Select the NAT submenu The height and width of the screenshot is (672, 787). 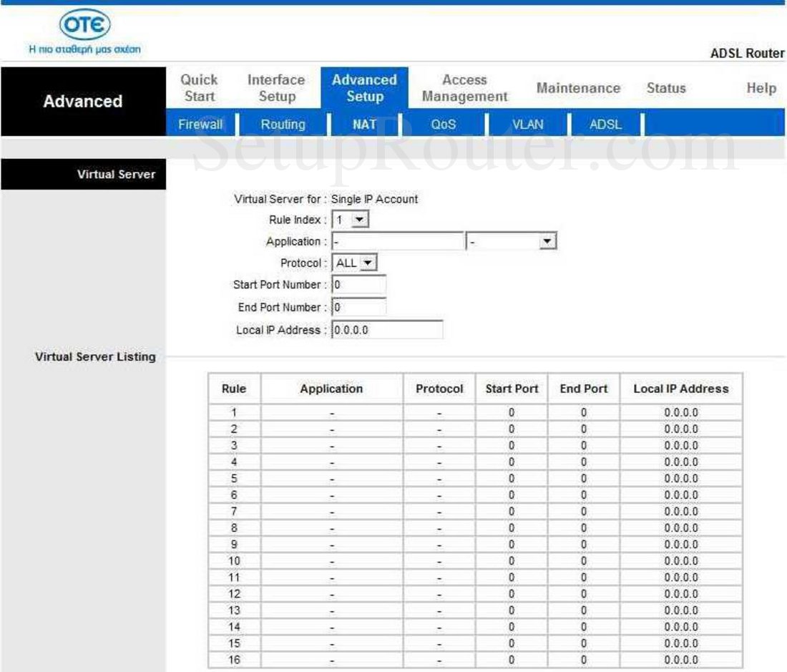coord(364,124)
